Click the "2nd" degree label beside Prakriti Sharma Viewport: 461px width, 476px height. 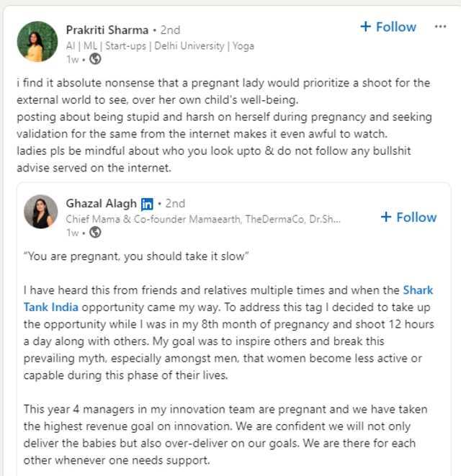[169, 30]
